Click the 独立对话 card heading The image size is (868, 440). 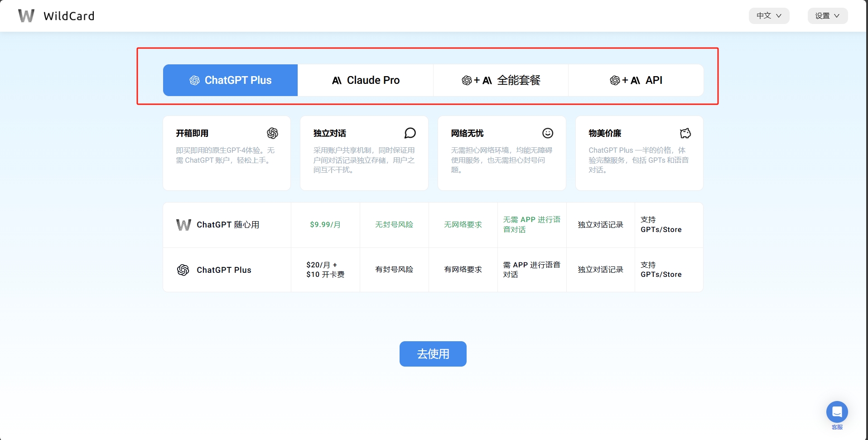(x=330, y=133)
